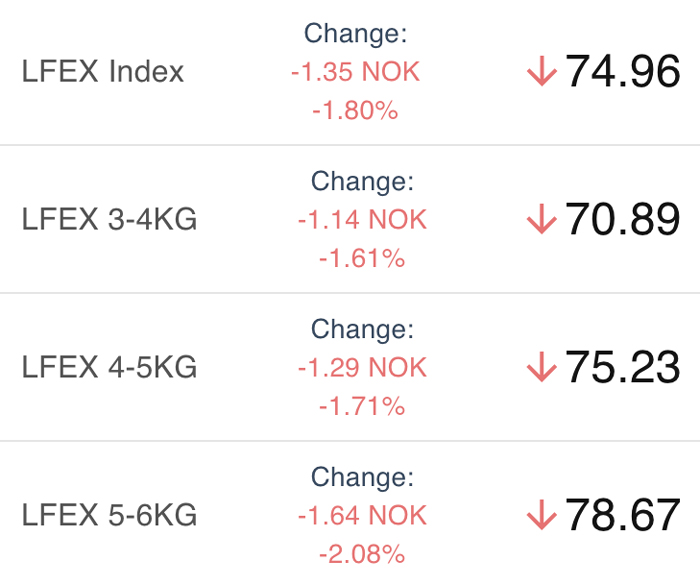
Task: Click the down arrow next to 75.23
Action: [x=542, y=367]
